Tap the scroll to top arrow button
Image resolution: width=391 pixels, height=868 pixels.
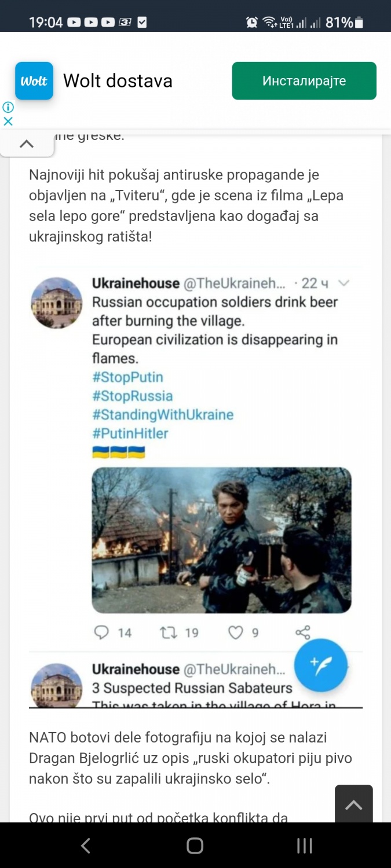click(353, 804)
